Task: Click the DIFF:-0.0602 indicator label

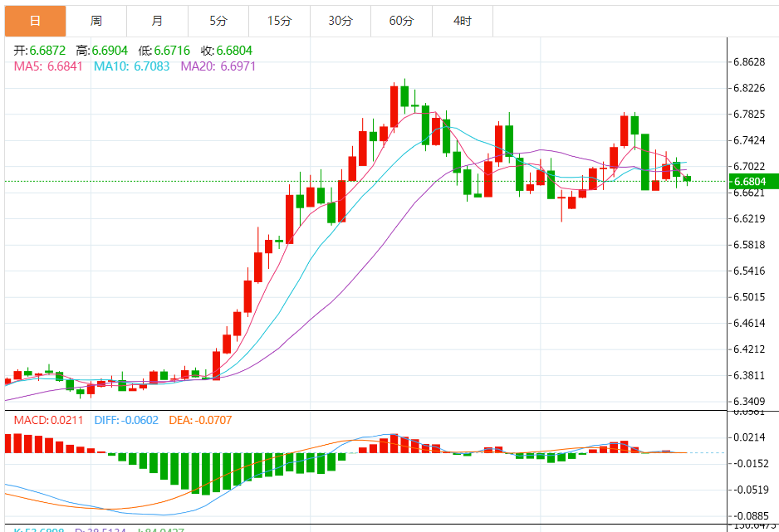Action: [x=126, y=420]
